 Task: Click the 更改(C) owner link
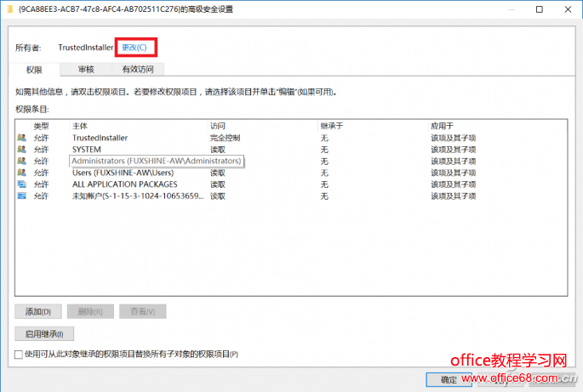pyautogui.click(x=134, y=48)
